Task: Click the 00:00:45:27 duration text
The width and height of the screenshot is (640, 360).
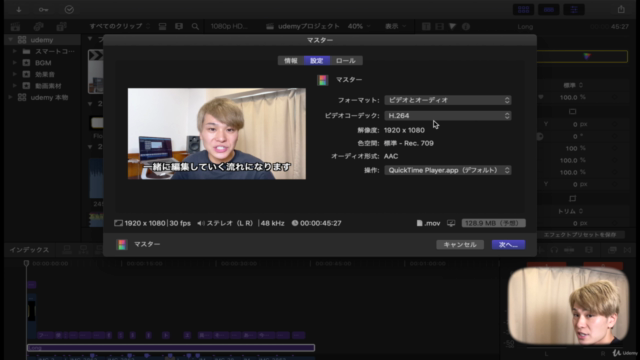Action: click(x=320, y=223)
